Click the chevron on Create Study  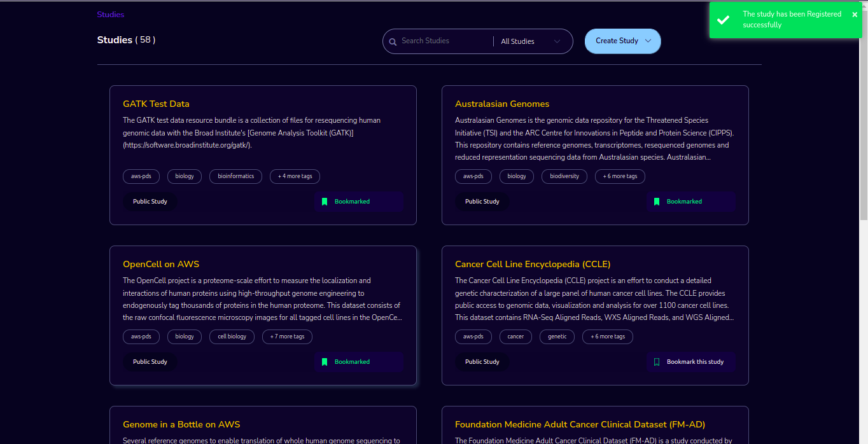648,41
